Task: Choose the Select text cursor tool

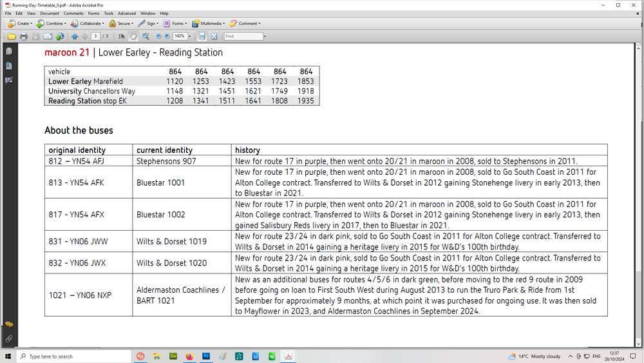Action: [122, 37]
